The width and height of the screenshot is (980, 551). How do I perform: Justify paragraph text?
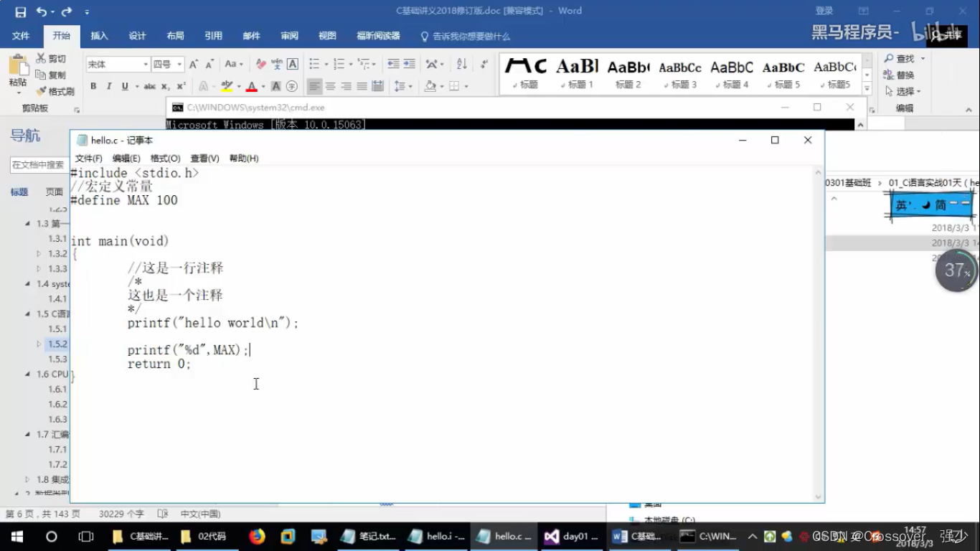pyautogui.click(x=362, y=86)
